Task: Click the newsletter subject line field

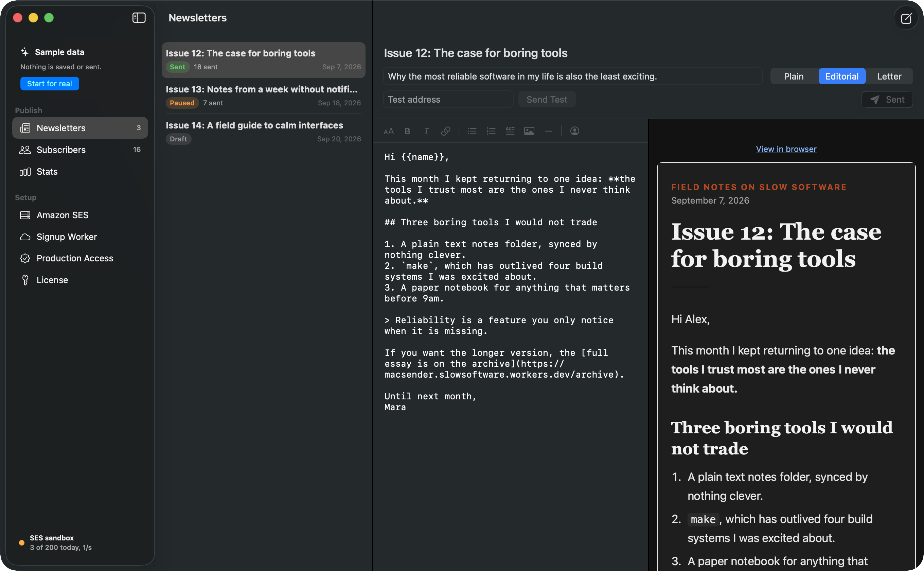Action: [573, 76]
